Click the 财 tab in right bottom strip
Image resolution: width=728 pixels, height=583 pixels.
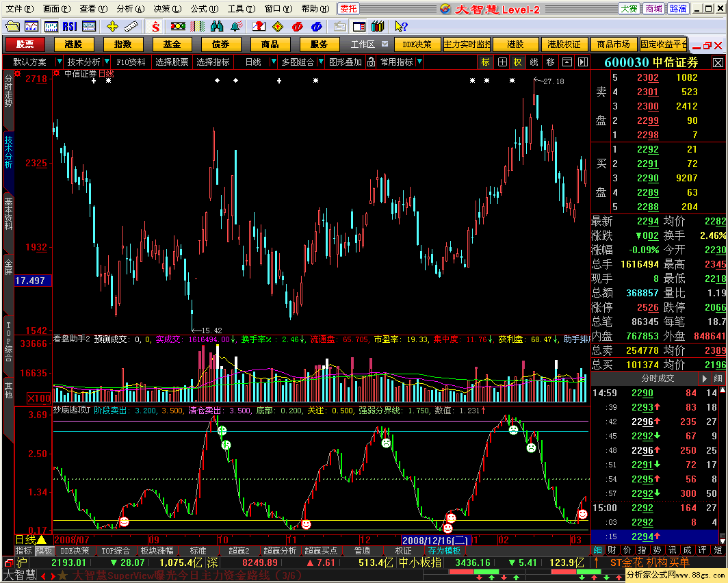(612, 550)
